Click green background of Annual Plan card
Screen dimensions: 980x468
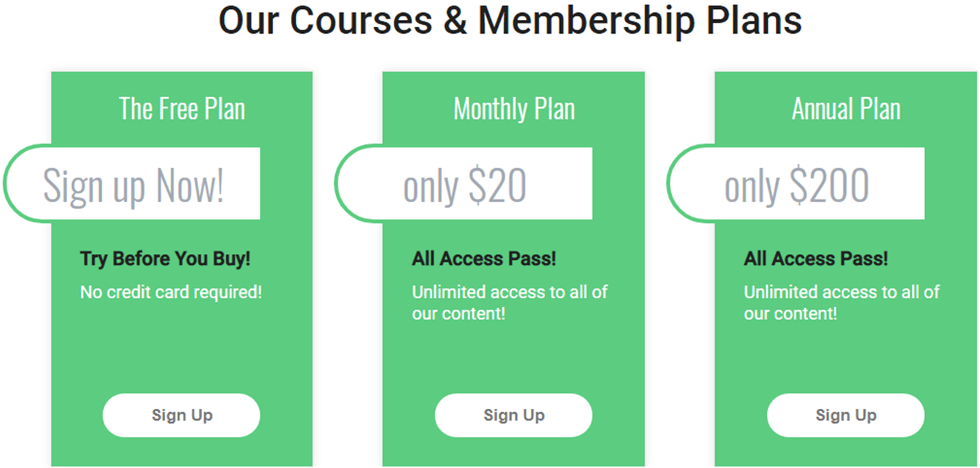(846, 351)
